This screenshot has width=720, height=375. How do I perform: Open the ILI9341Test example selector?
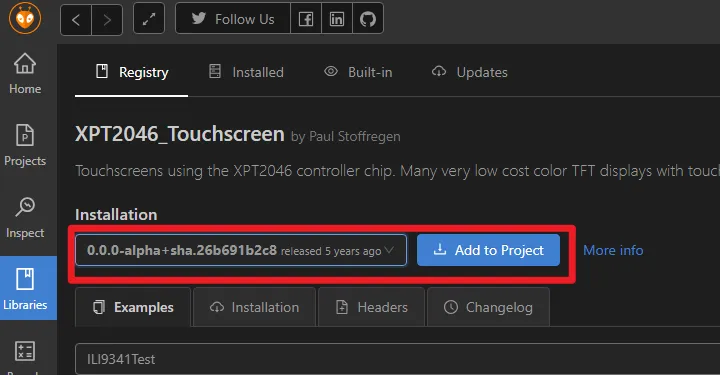(x=398, y=359)
